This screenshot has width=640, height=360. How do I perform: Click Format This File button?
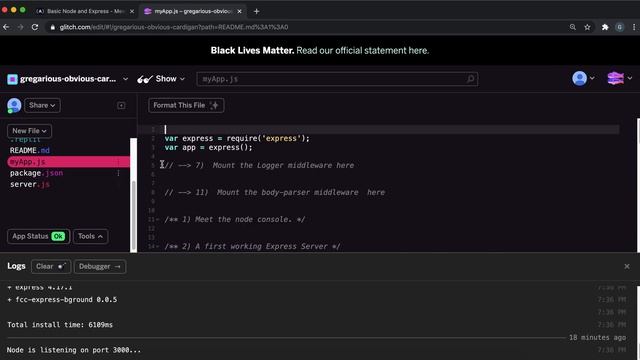click(x=186, y=105)
